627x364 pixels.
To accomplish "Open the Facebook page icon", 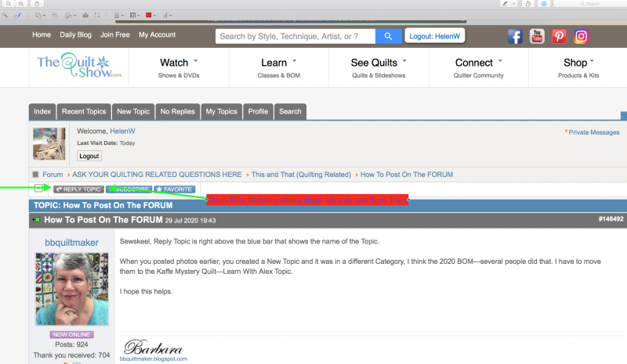I will pos(515,36).
